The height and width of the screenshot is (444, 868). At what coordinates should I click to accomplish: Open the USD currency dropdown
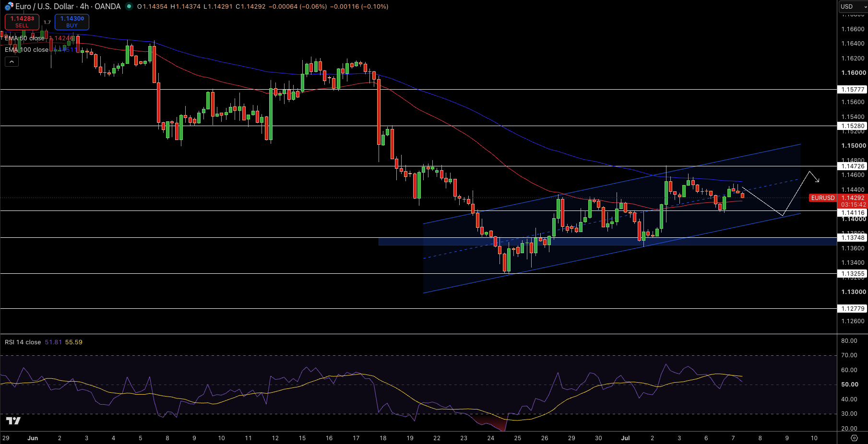(x=853, y=7)
